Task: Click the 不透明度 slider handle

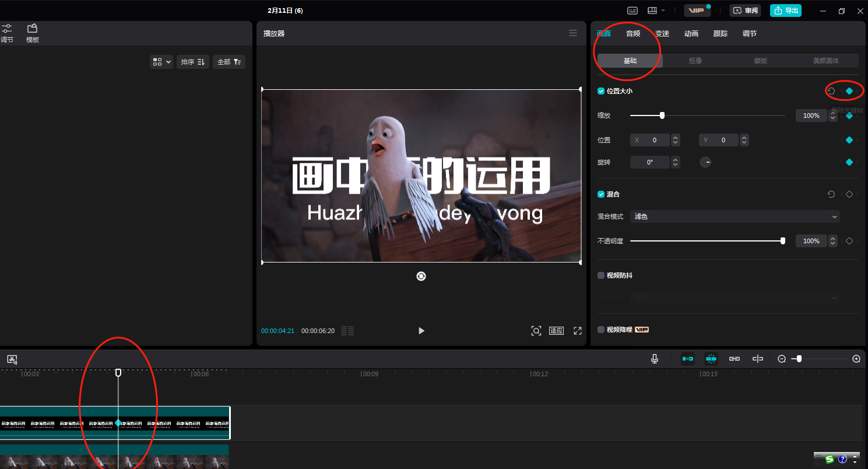Action: click(783, 241)
